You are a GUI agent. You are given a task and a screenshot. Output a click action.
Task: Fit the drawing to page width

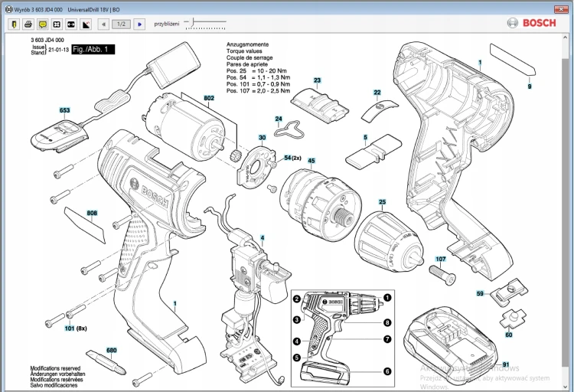click(x=71, y=24)
